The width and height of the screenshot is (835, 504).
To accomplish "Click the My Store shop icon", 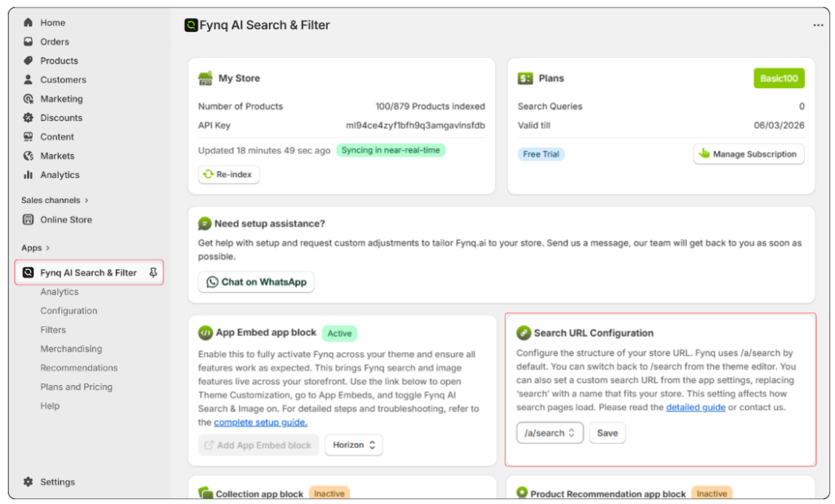I will tap(205, 78).
